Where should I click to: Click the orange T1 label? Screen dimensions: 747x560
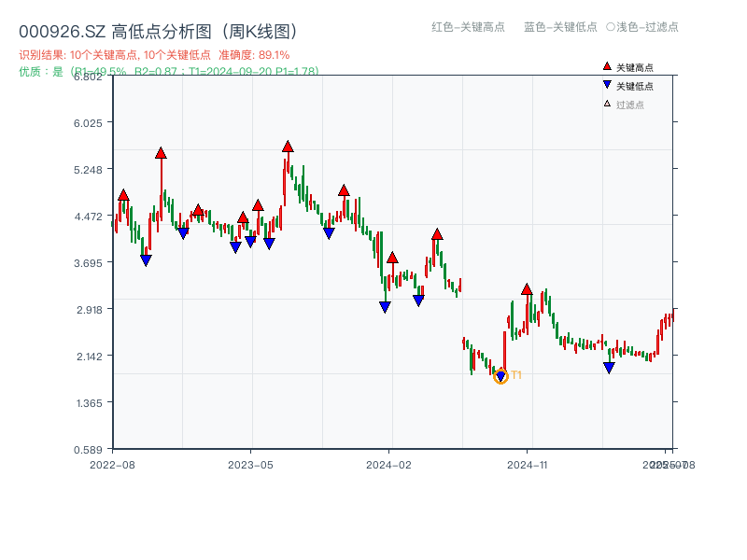coord(516,375)
